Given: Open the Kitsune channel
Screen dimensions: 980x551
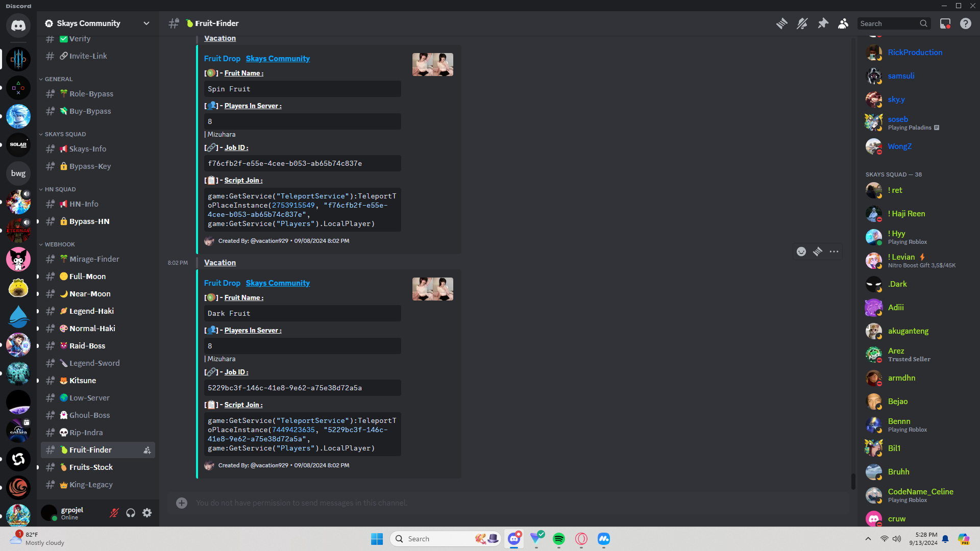Looking at the screenshot, I should (98, 381).
